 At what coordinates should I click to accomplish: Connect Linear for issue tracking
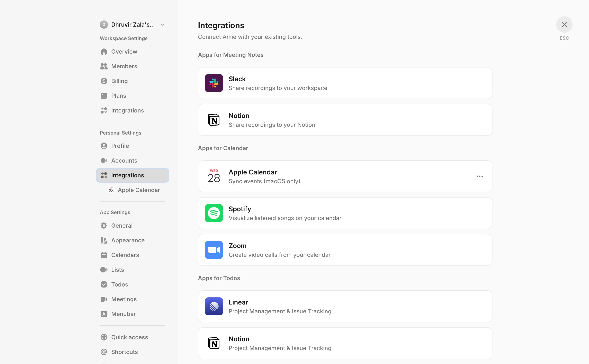coord(345,306)
